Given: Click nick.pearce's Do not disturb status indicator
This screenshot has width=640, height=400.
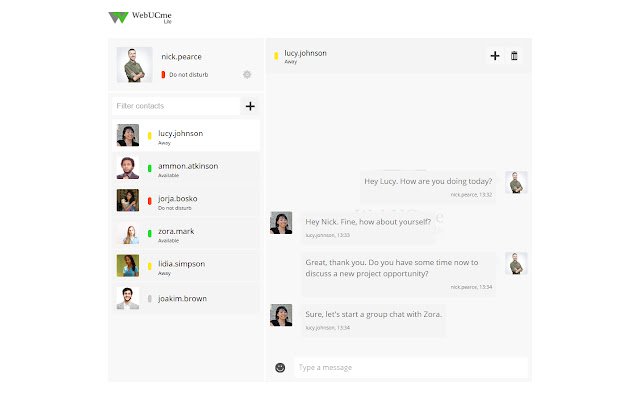Looking at the screenshot, I should point(163,75).
